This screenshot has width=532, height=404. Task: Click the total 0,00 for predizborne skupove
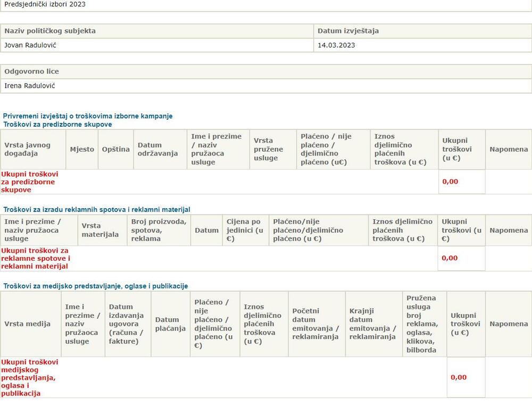[x=450, y=182]
